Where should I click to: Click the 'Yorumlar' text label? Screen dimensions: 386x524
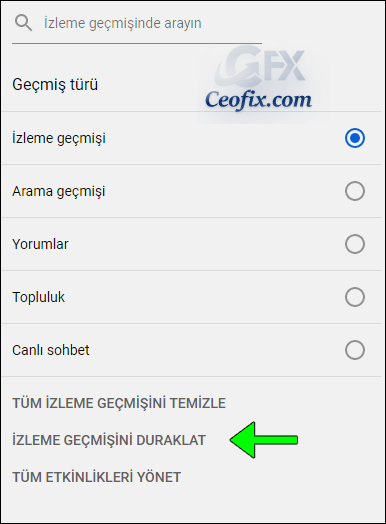point(40,244)
